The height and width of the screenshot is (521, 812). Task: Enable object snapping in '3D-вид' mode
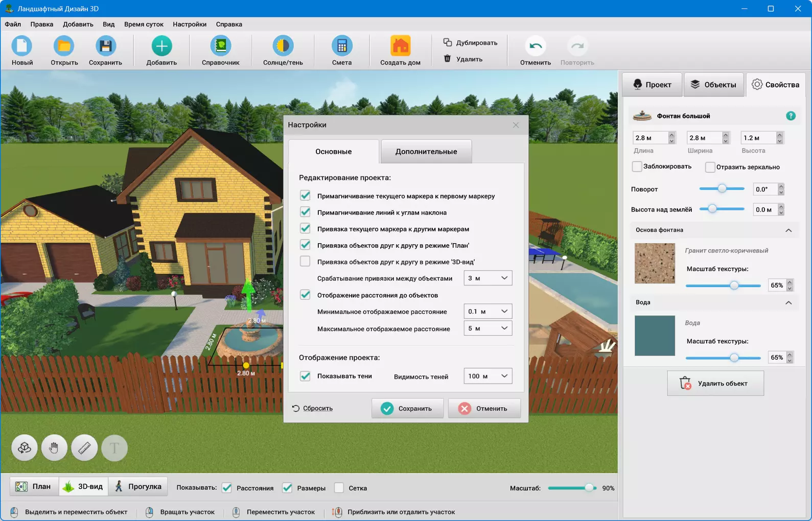click(305, 262)
